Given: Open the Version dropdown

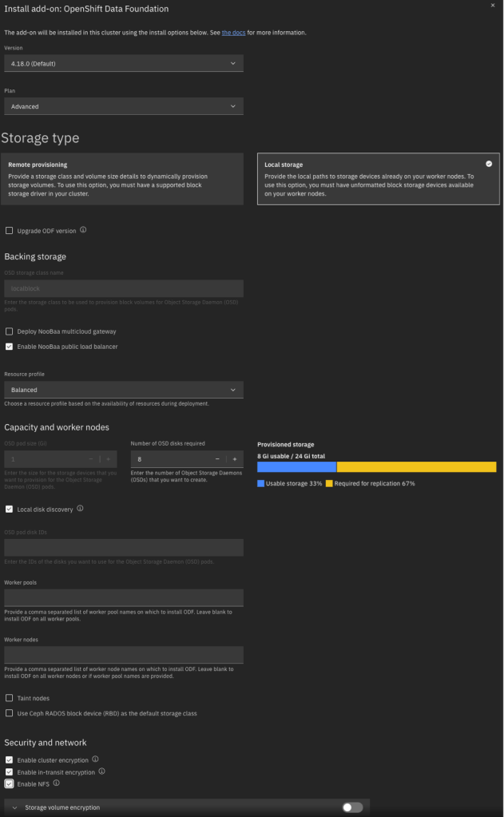Looking at the screenshot, I should [x=124, y=63].
